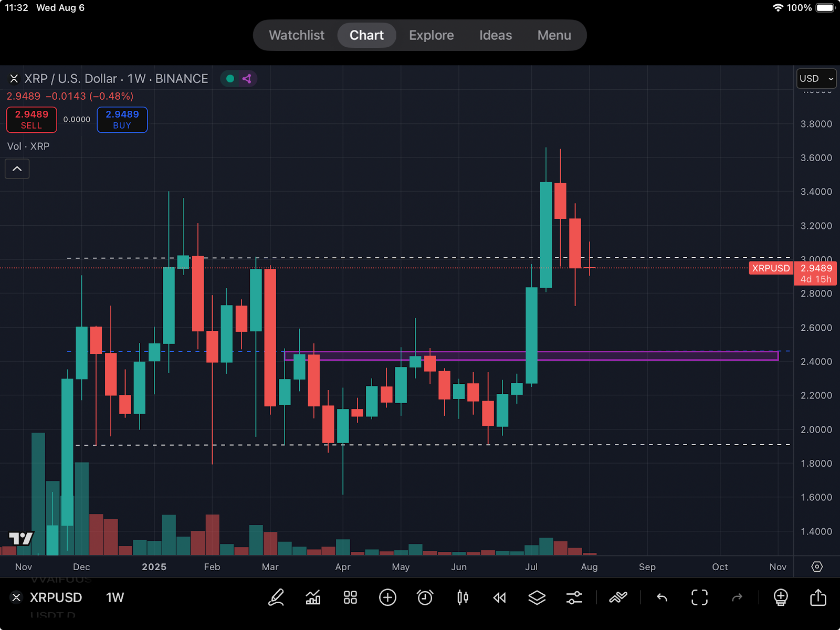
Task: Tap the Mar label on time axis
Action: click(x=270, y=567)
